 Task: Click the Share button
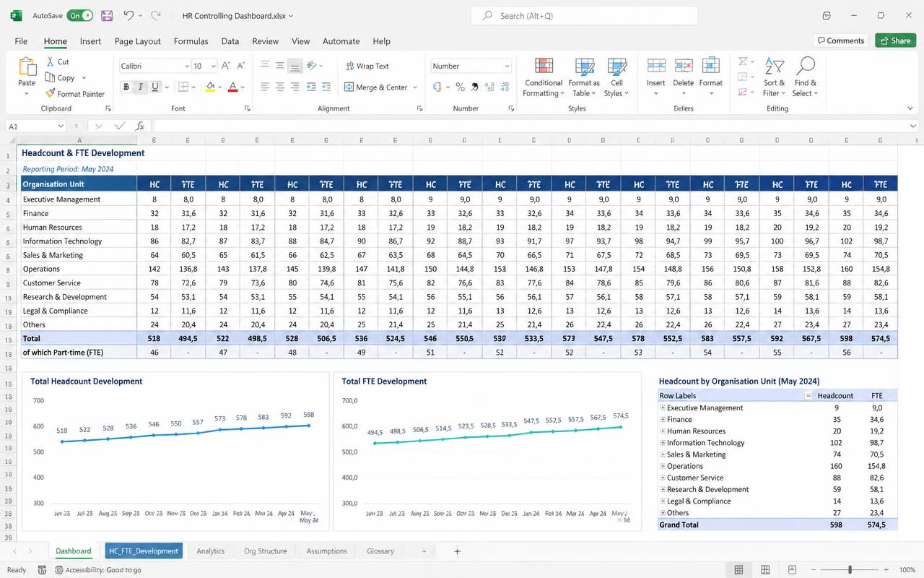[x=895, y=40]
